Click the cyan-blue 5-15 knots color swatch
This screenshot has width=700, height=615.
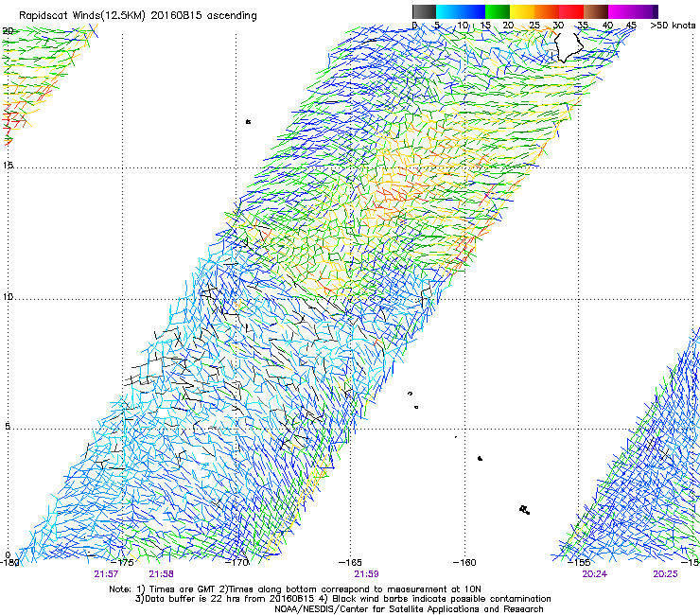pos(461,11)
